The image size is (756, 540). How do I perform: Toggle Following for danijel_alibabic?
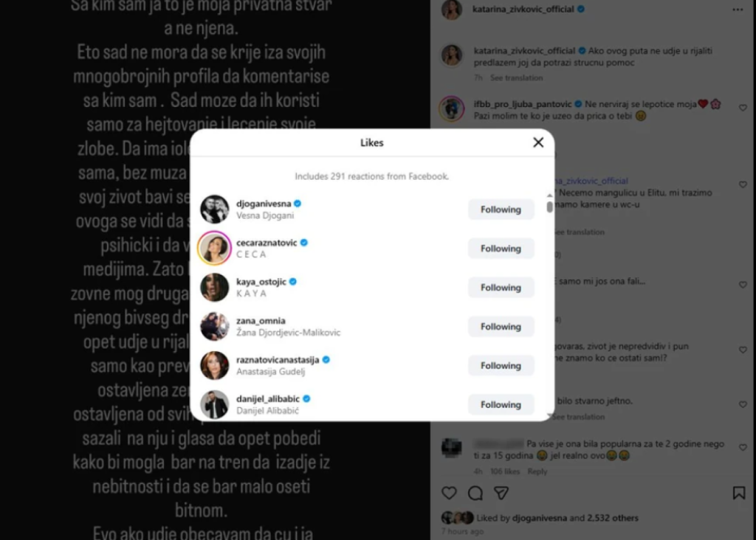tap(501, 405)
